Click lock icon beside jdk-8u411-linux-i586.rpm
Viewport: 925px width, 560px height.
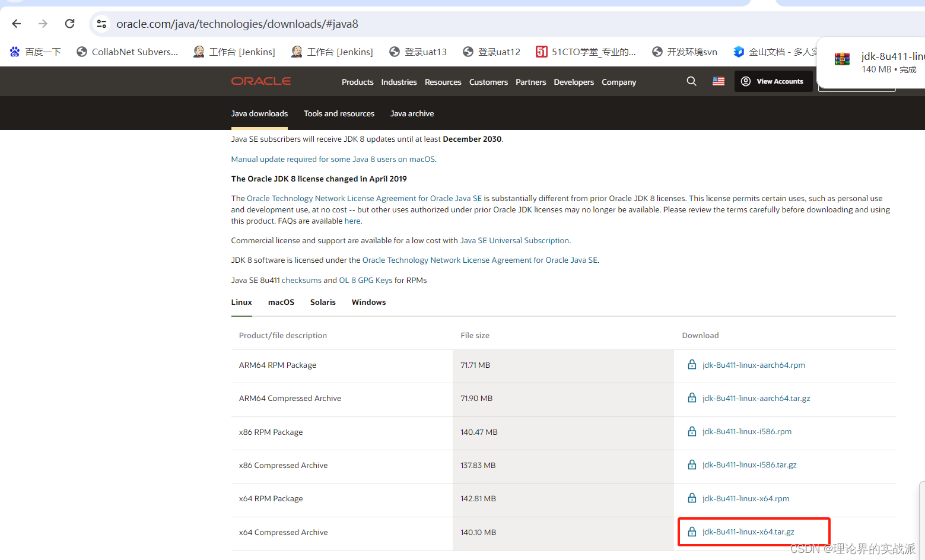point(692,431)
